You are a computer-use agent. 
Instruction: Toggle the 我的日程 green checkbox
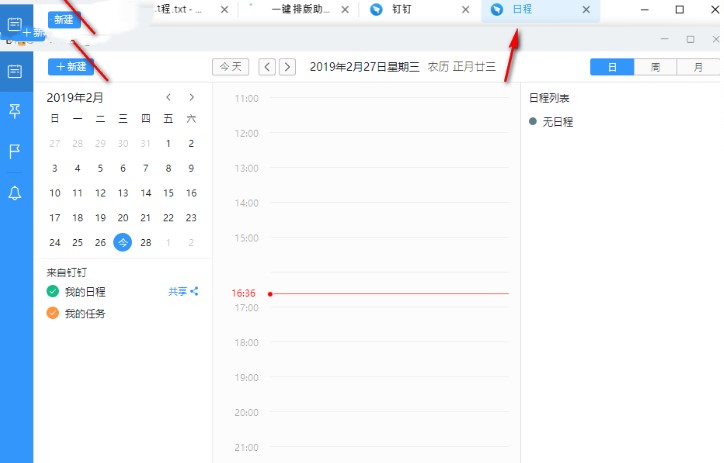pyautogui.click(x=53, y=292)
